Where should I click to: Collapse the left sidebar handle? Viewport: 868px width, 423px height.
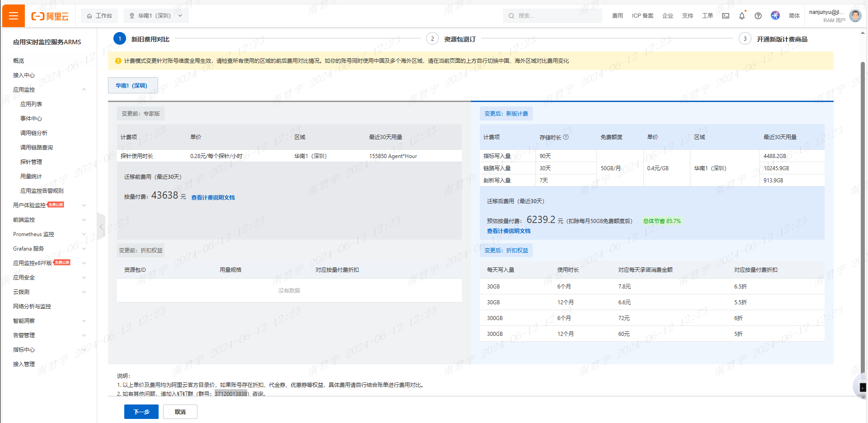tap(102, 227)
